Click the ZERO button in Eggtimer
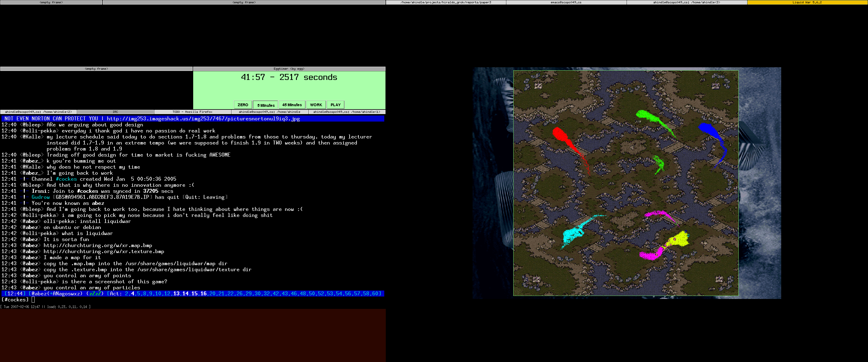The width and height of the screenshot is (868, 362). tap(243, 105)
